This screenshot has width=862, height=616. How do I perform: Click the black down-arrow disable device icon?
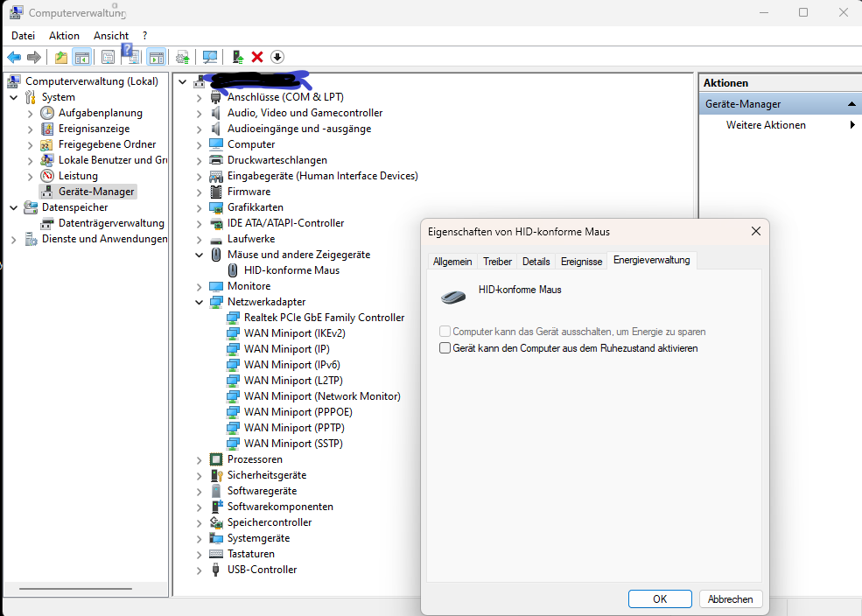(277, 57)
